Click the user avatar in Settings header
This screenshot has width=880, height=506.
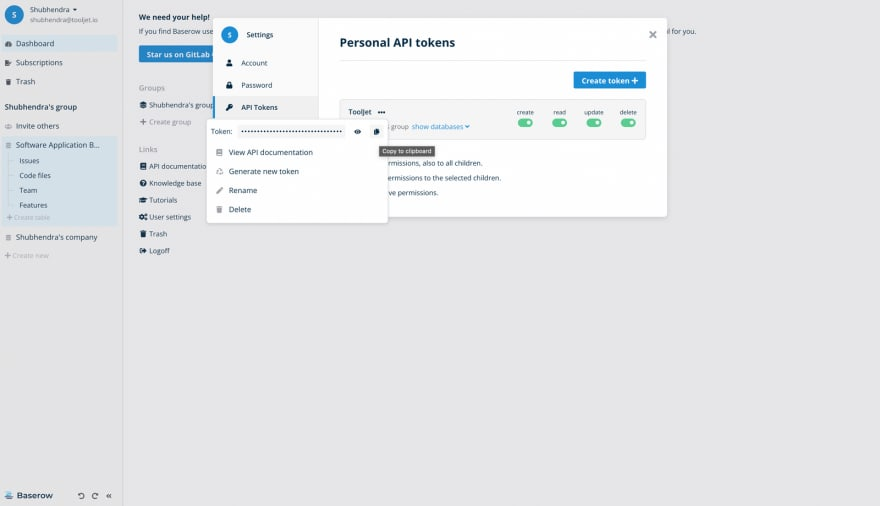230,35
